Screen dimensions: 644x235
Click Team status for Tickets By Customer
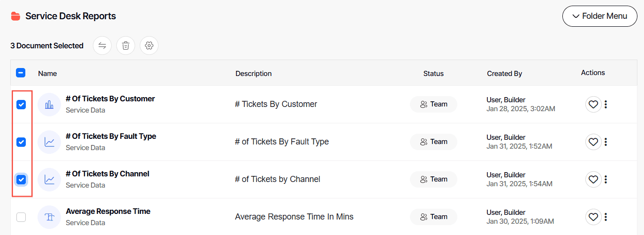(433, 104)
